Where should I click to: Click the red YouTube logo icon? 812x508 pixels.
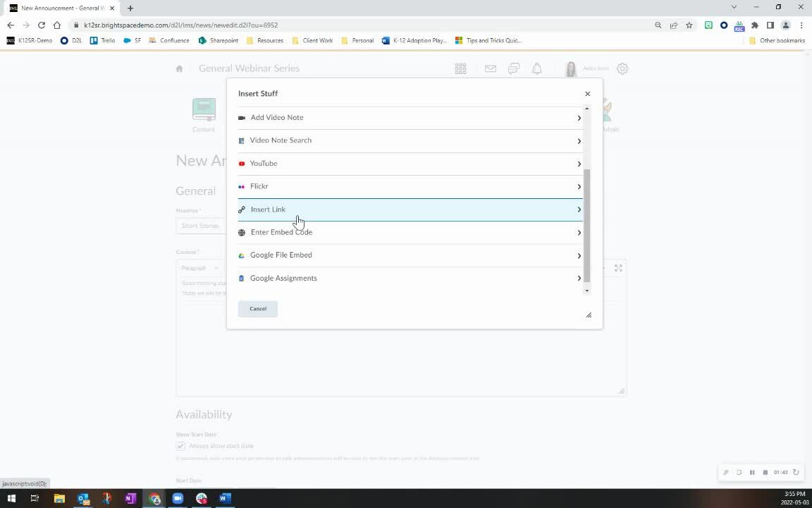pyautogui.click(x=241, y=164)
